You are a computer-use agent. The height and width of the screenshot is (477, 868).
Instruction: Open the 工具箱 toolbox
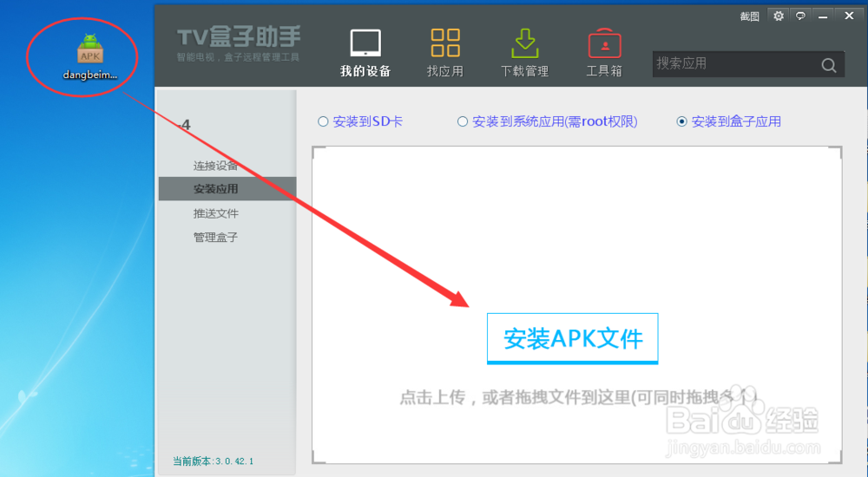[604, 53]
